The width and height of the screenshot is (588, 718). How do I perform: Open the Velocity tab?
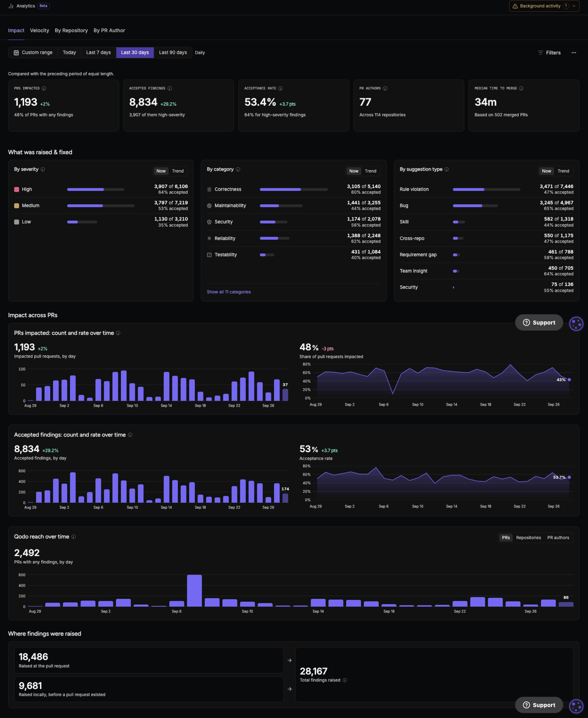(x=39, y=30)
